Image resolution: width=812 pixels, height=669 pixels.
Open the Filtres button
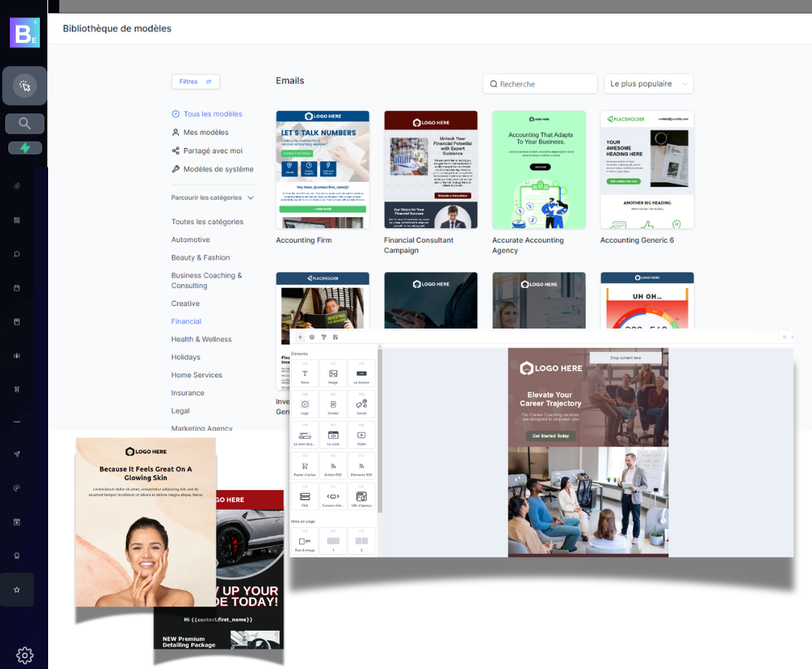195,82
